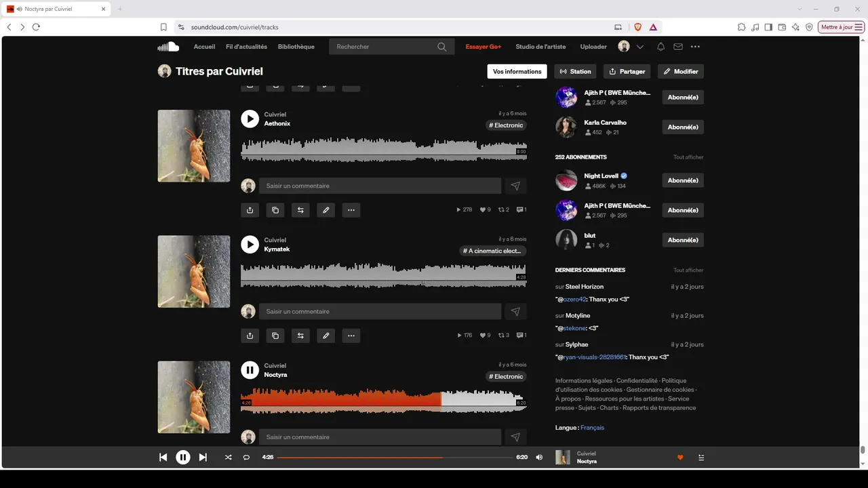
Task: Toggle follow for Karla Carvalho
Action: (683, 127)
